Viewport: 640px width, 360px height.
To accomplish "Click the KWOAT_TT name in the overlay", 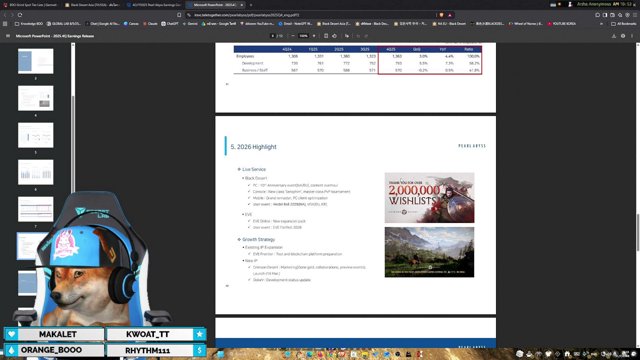I will [x=147, y=334].
